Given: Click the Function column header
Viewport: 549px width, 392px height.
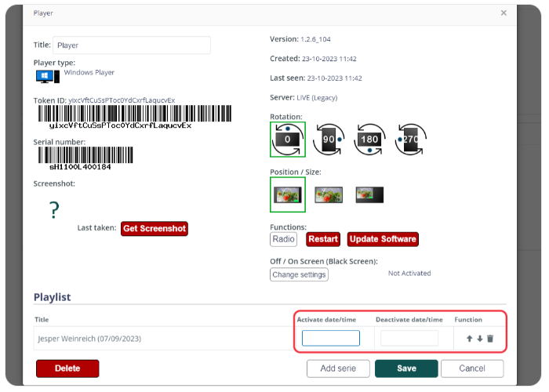Looking at the screenshot, I should [x=468, y=320].
